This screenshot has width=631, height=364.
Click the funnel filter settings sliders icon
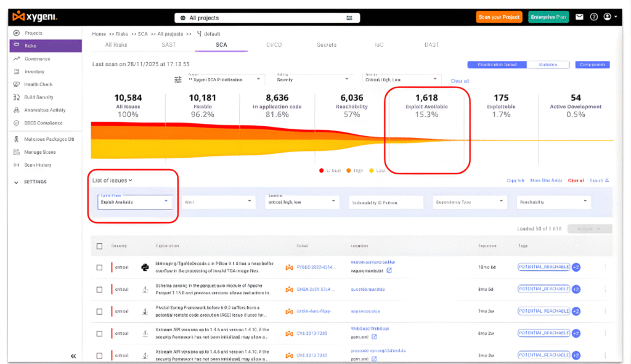(178, 79)
